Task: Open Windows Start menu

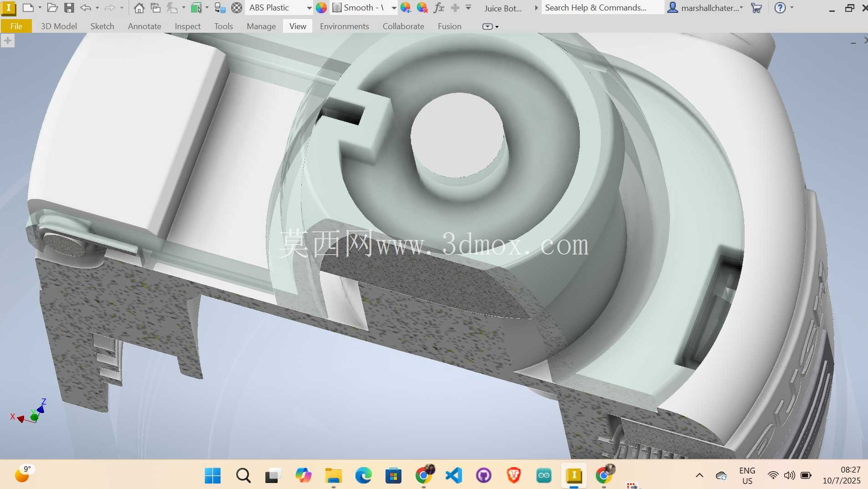Action: tap(213, 475)
